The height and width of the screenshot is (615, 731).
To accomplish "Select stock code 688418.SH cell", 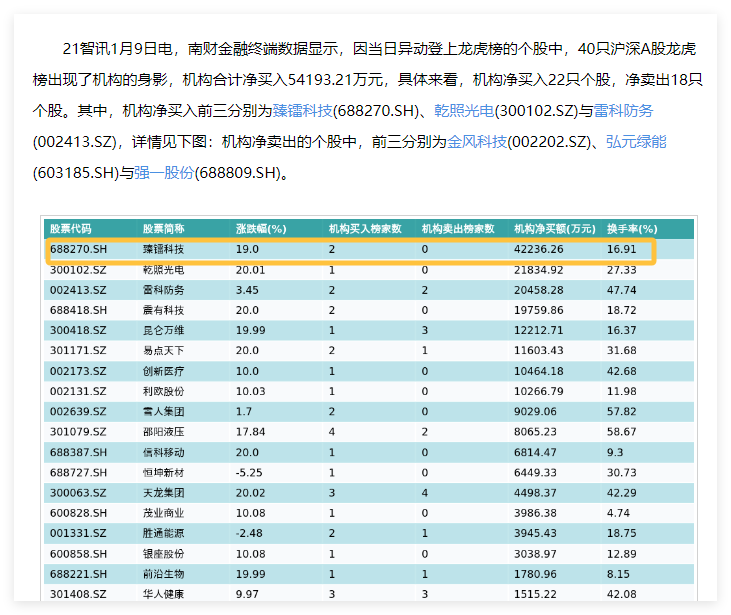I will click(78, 310).
